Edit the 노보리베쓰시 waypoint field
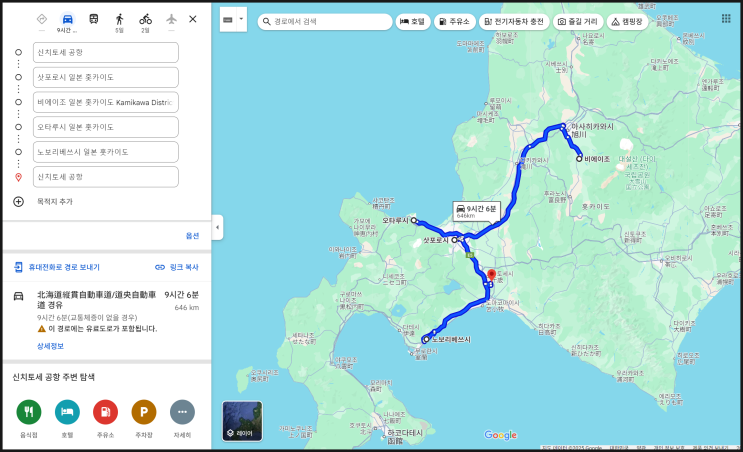 coord(106,152)
